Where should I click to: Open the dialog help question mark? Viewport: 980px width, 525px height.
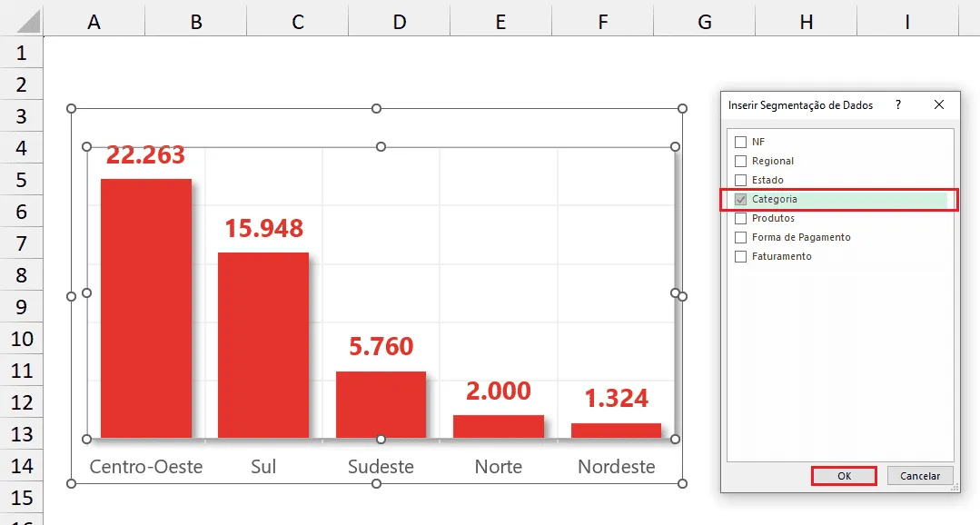[x=898, y=104]
